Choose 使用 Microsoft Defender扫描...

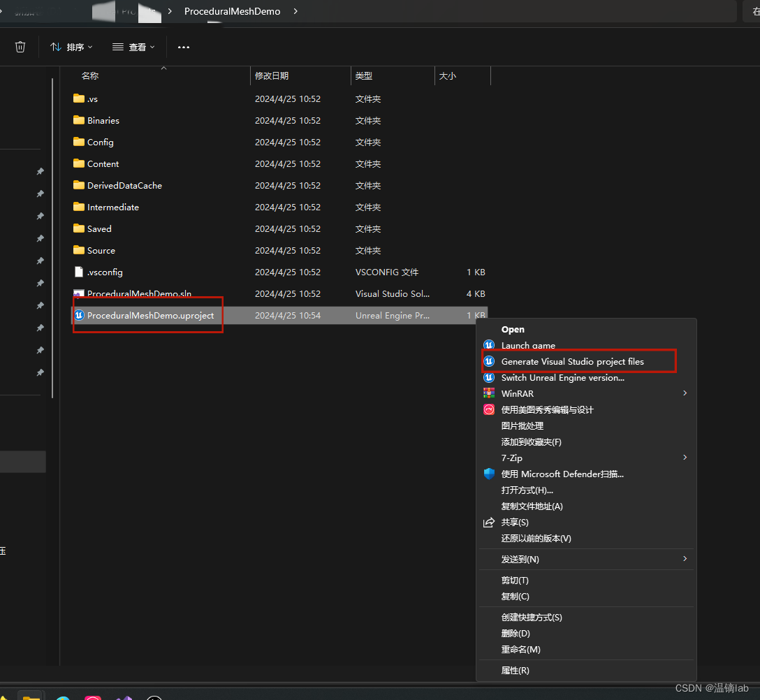pos(562,474)
